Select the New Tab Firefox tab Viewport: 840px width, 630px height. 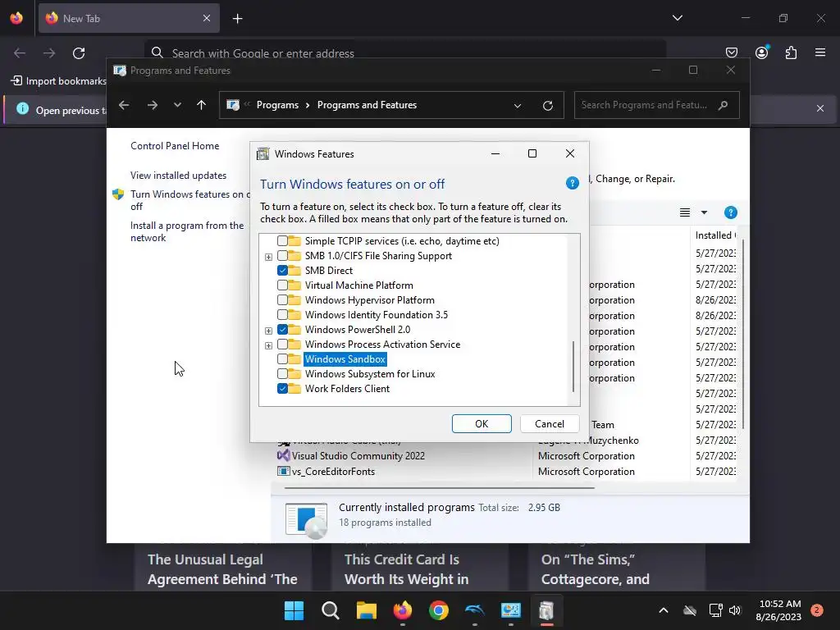(x=129, y=18)
